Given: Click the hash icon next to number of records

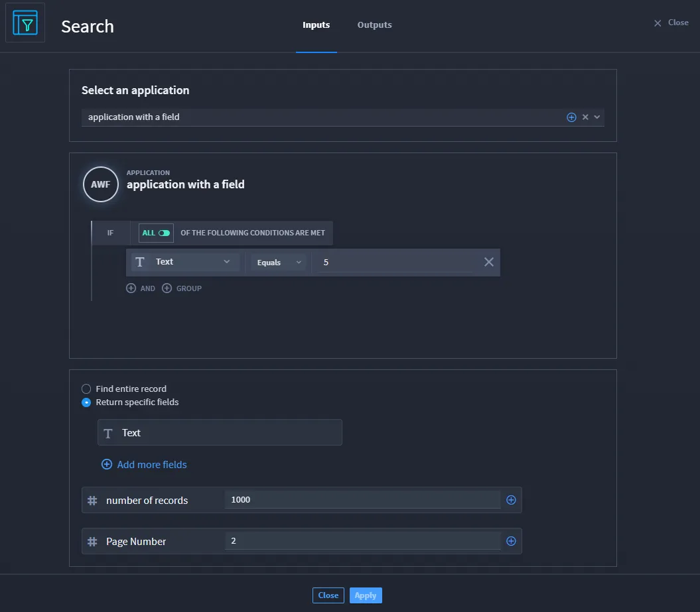Looking at the screenshot, I should 92,501.
